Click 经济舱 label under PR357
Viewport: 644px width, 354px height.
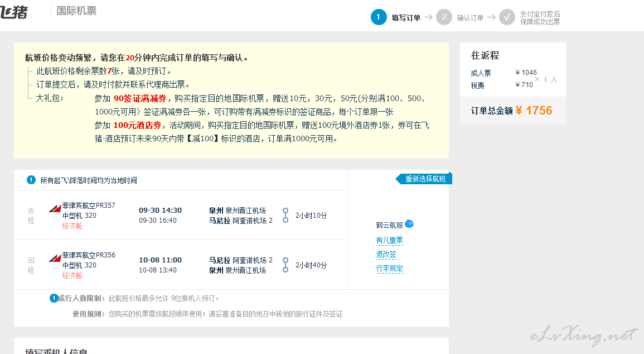[72, 226]
